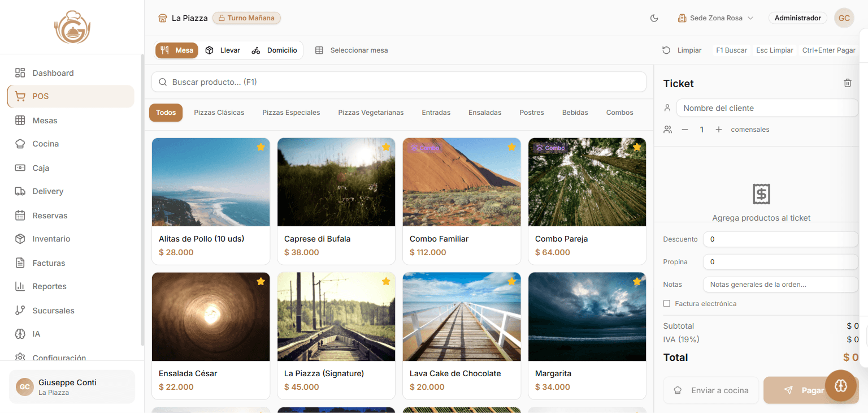Add Combo Familiar product card
The height and width of the screenshot is (413, 868).
pyautogui.click(x=462, y=201)
